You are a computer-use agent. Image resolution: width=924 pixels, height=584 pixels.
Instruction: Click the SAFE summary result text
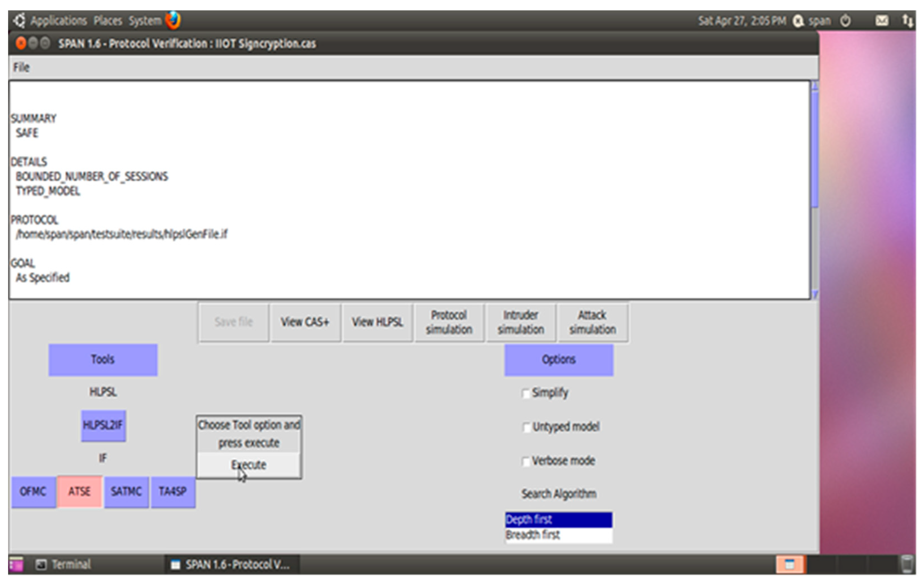27,133
